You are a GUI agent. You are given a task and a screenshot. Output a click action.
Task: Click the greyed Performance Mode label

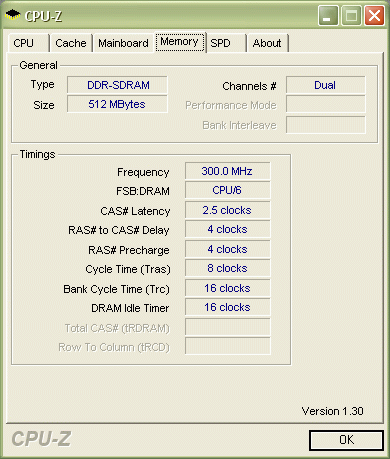pyautogui.click(x=231, y=105)
